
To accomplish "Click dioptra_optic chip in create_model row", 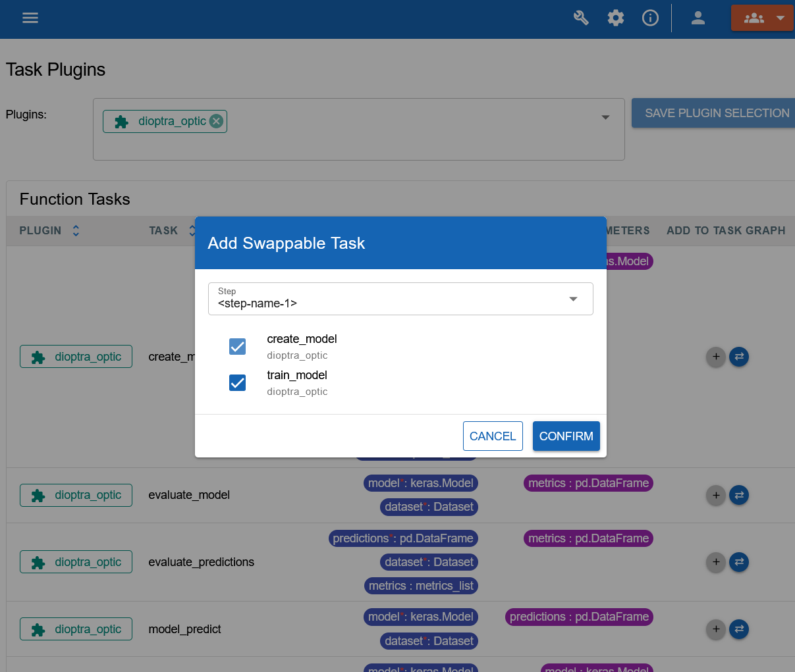I will point(76,357).
